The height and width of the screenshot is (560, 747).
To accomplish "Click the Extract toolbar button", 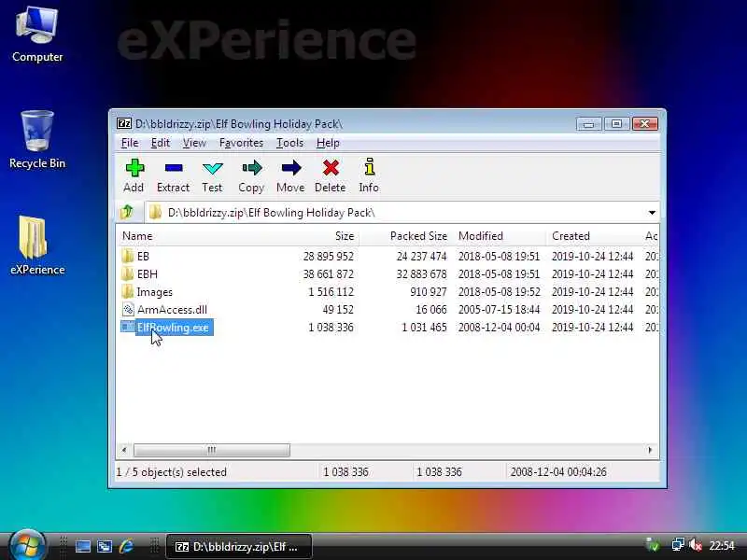I will click(x=173, y=175).
